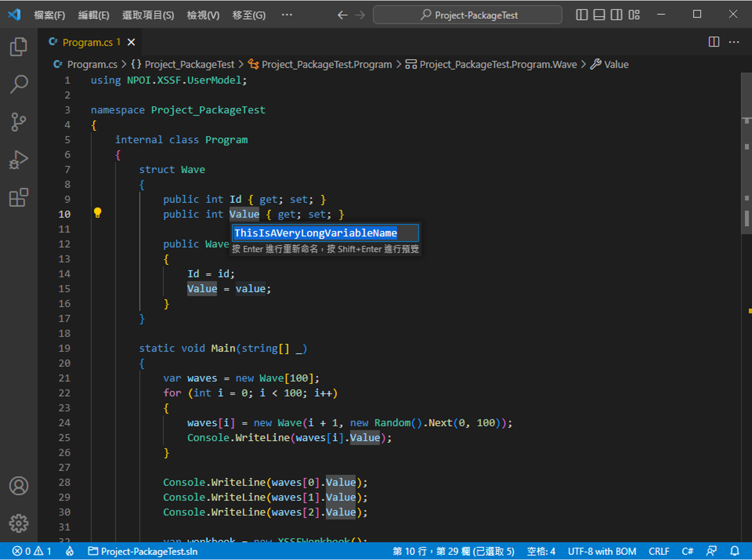Open the Explorer view in activity bar

point(19,47)
